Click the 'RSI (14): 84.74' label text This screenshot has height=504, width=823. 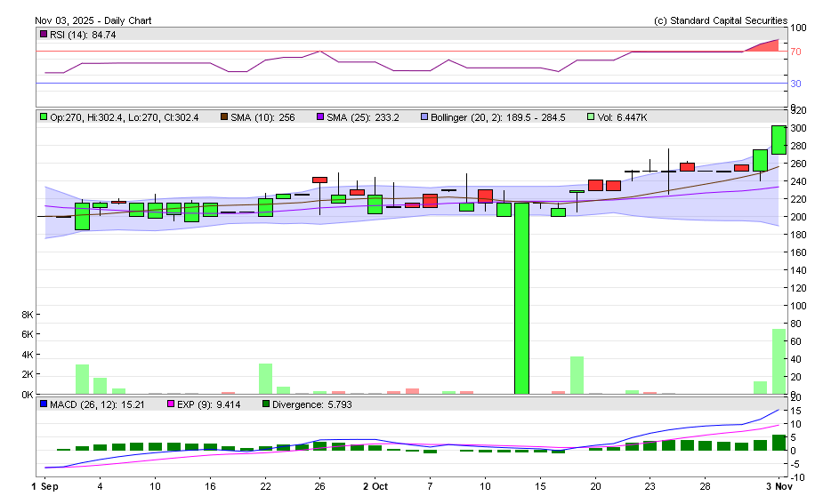pos(83,35)
